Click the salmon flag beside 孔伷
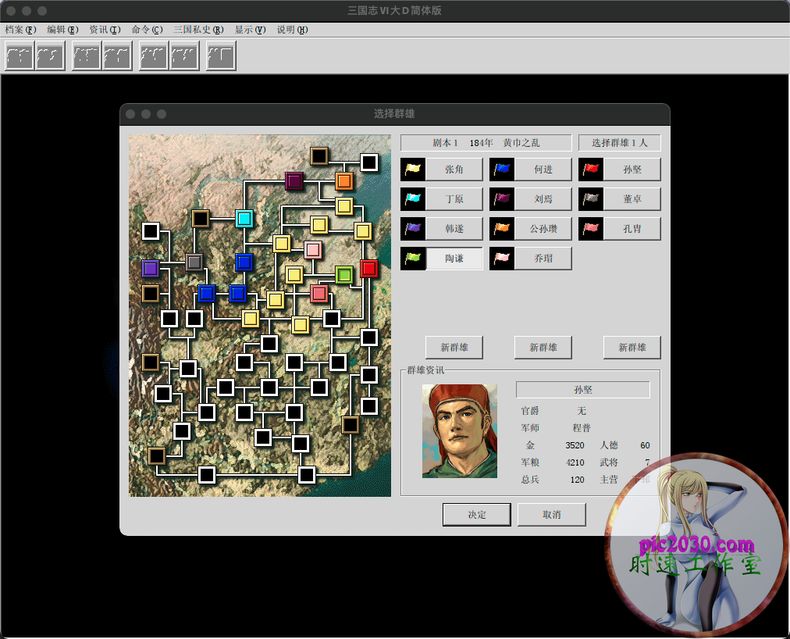Image resolution: width=790 pixels, height=639 pixels. coord(590,229)
